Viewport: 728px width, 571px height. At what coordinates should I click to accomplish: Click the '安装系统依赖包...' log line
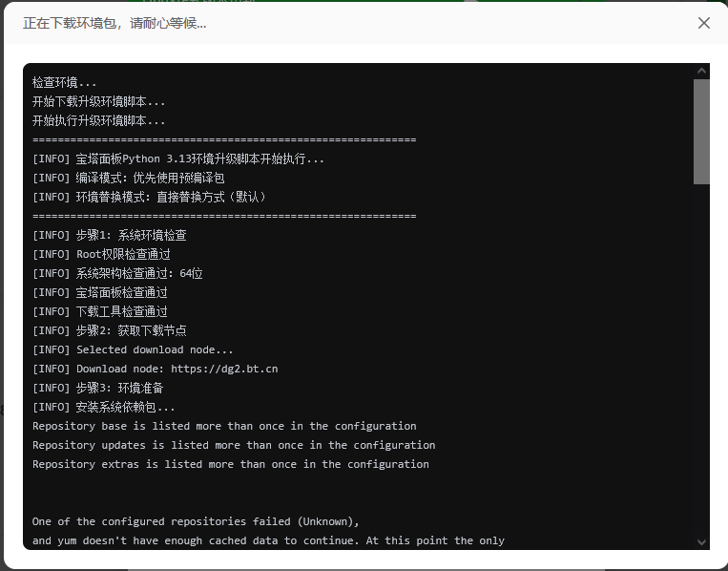pyautogui.click(x=104, y=407)
